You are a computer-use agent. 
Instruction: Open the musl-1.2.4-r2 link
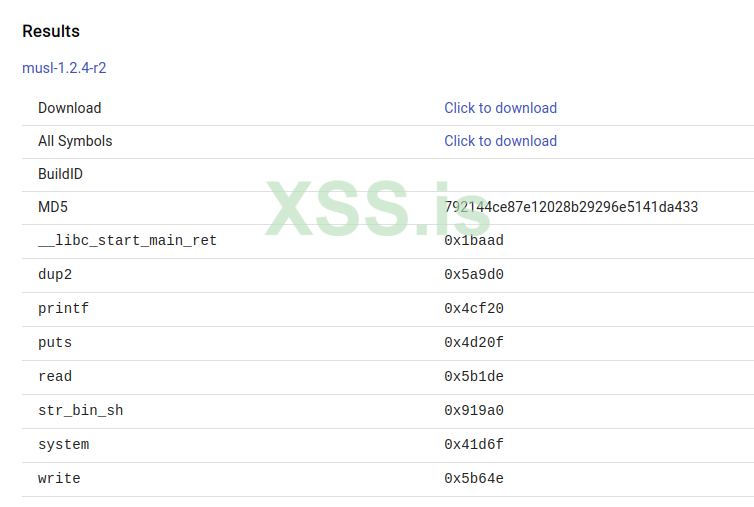tap(64, 68)
